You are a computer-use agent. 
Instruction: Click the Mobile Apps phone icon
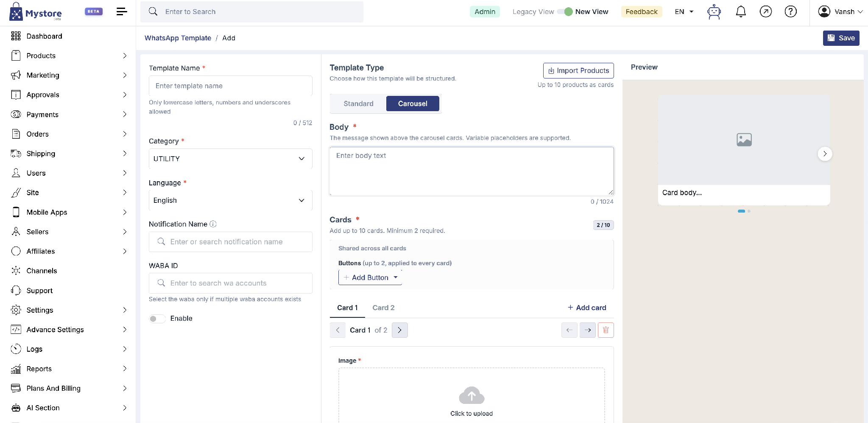(16, 212)
